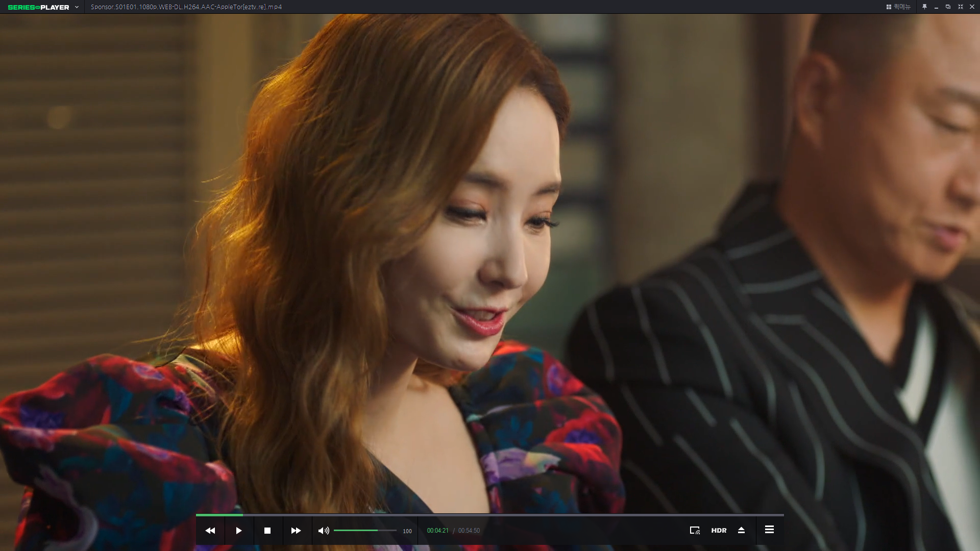Click the restore window icon
Screen dimensions: 980x551
(x=948, y=7)
